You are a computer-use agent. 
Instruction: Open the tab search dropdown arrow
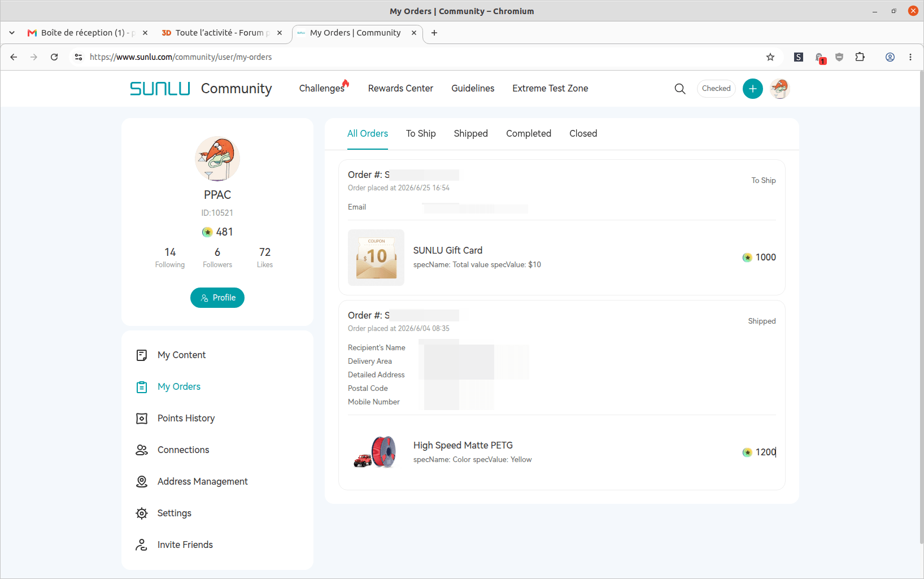[x=12, y=33]
